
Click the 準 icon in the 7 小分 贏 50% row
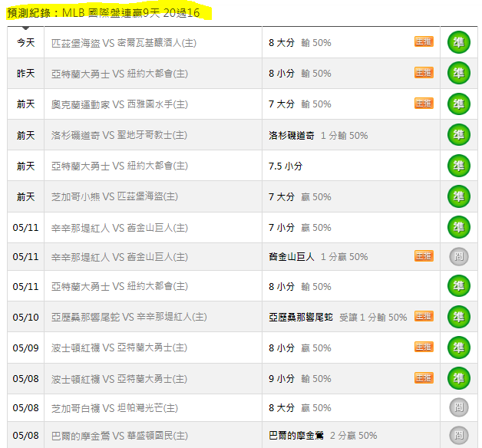(x=459, y=227)
